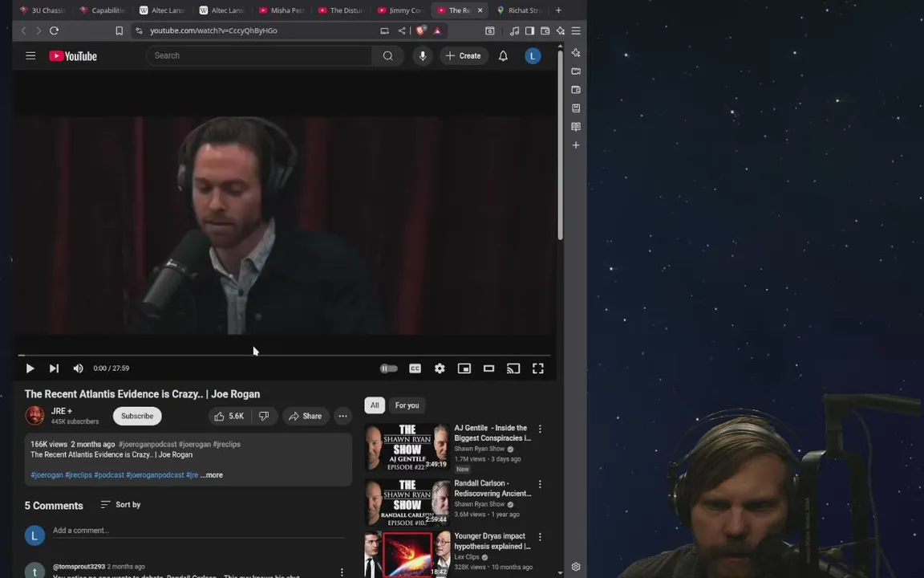The image size is (924, 578).
Task: Open options menu for Younger Dryas video
Action: click(x=540, y=537)
